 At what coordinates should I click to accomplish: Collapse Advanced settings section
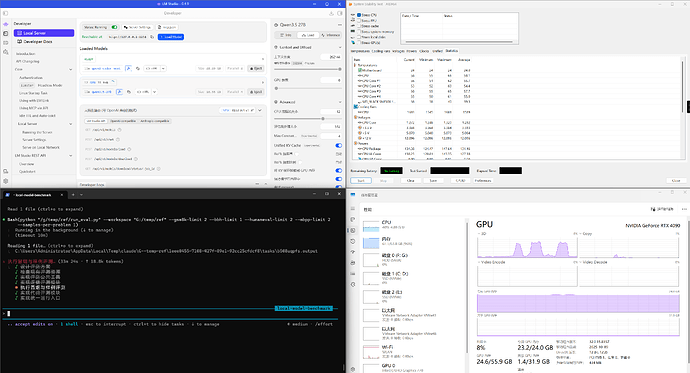point(340,102)
